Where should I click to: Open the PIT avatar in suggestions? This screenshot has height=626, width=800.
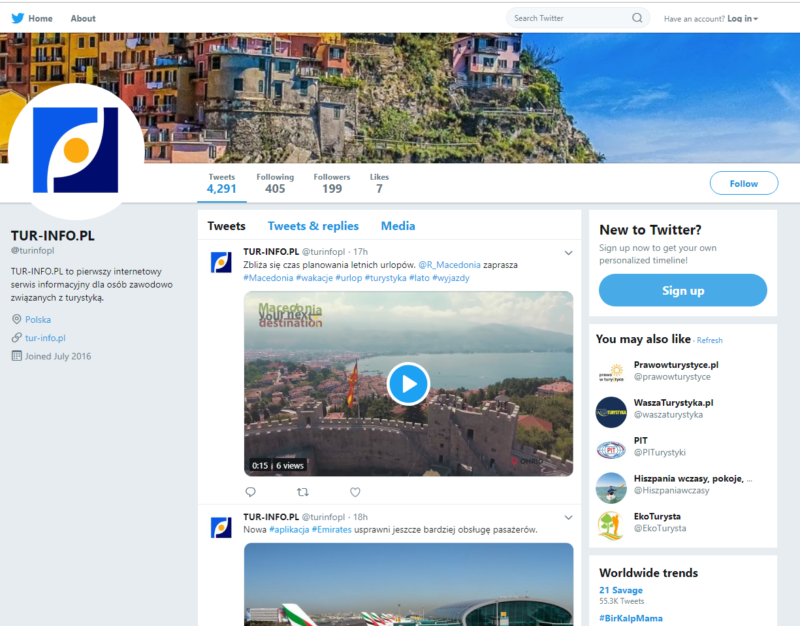[611, 450]
